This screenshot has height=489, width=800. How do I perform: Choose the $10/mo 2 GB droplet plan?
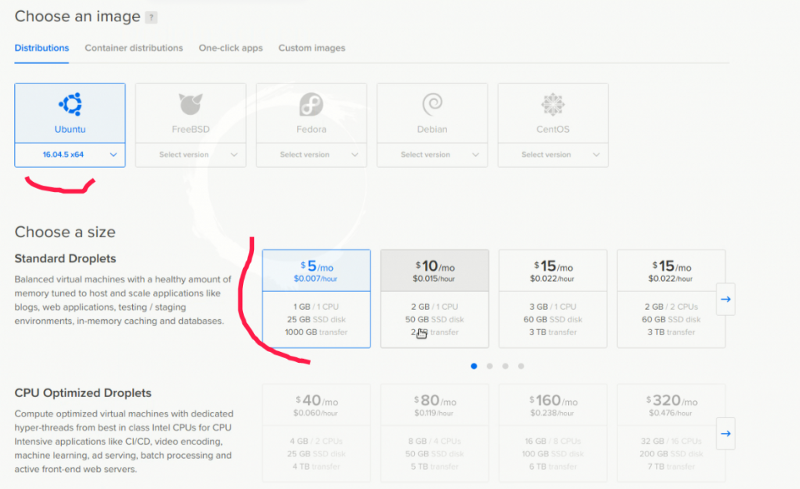pos(434,299)
